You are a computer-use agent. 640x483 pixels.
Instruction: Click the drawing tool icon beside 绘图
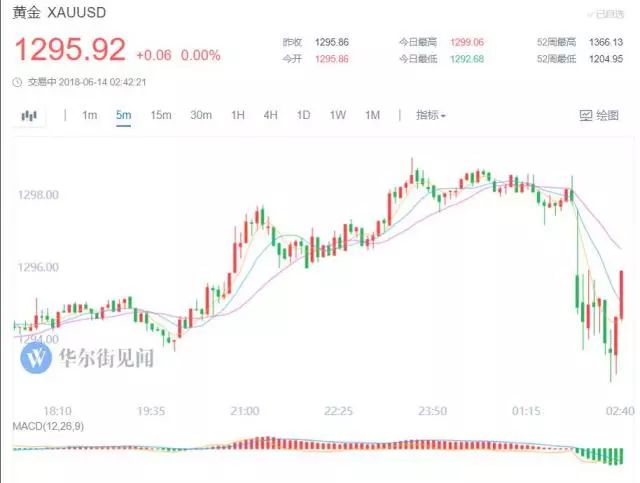(x=586, y=116)
